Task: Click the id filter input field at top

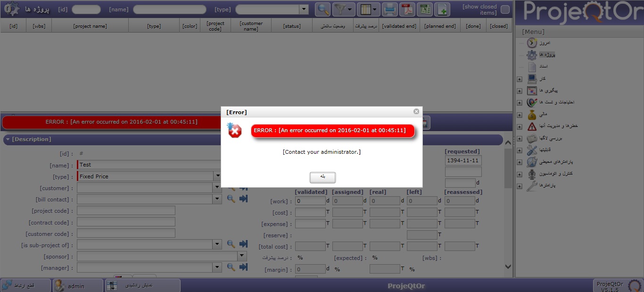Action: [x=86, y=9]
